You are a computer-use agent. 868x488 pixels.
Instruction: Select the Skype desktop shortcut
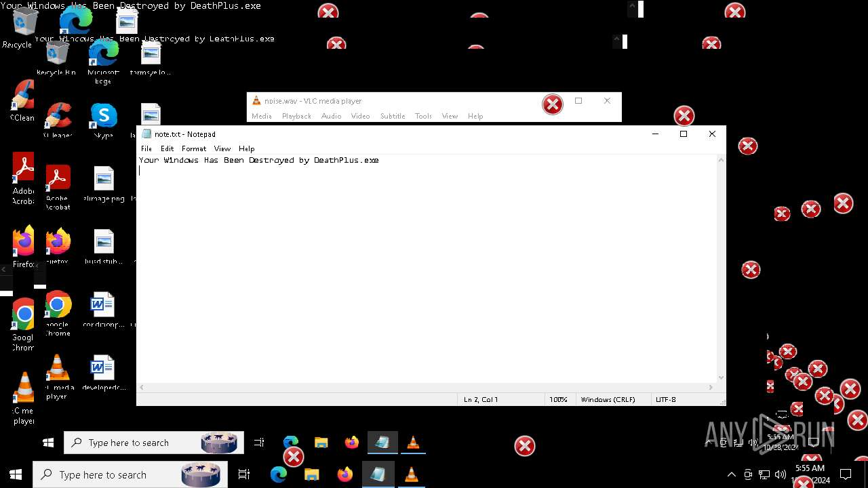(x=103, y=121)
